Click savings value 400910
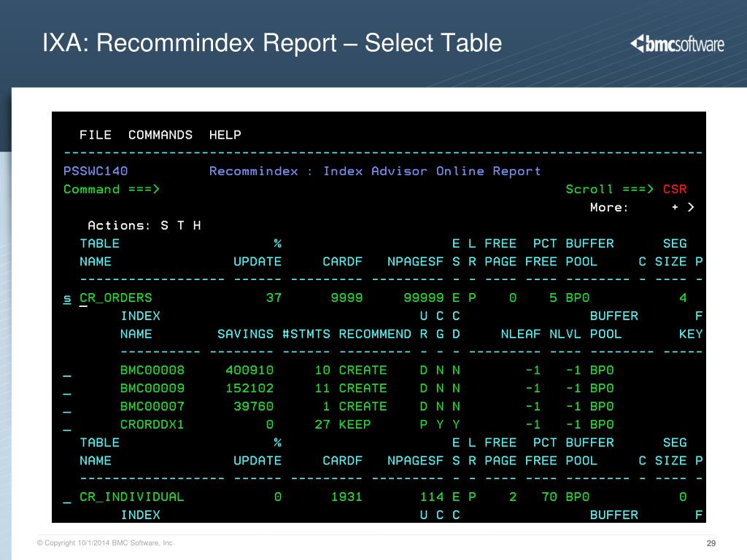This screenshot has width=747, height=560. tap(249, 370)
